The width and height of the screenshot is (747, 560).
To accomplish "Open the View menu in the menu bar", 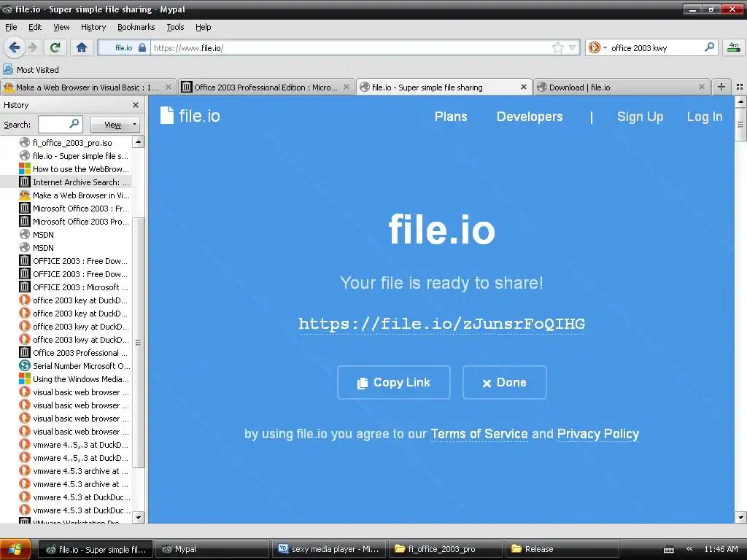I will (x=61, y=27).
